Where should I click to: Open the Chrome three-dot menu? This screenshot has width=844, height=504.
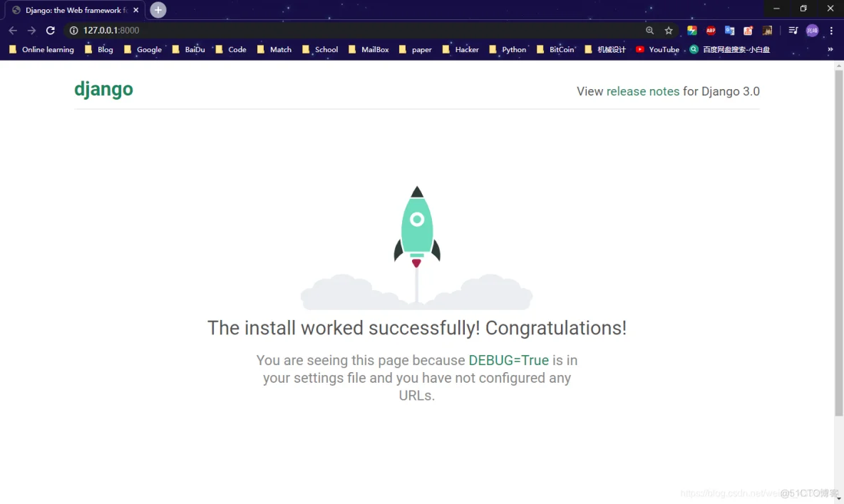[832, 31]
